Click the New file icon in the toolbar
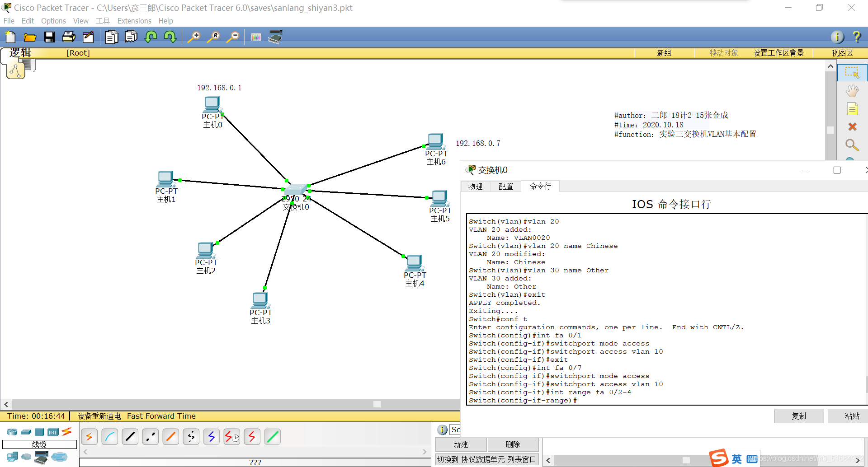868x467 pixels. click(10, 37)
